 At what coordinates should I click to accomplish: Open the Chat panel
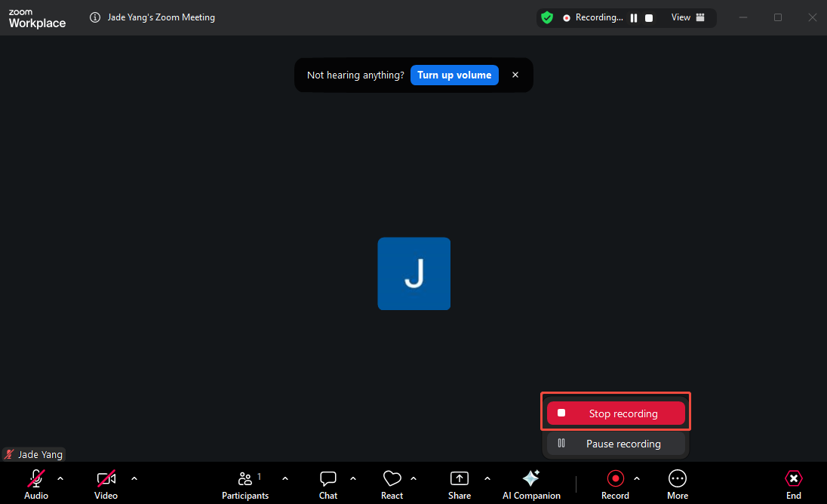pyautogui.click(x=327, y=483)
